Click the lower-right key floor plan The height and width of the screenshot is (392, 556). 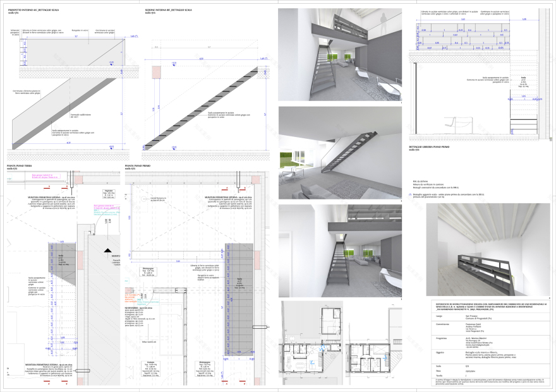[368, 359]
